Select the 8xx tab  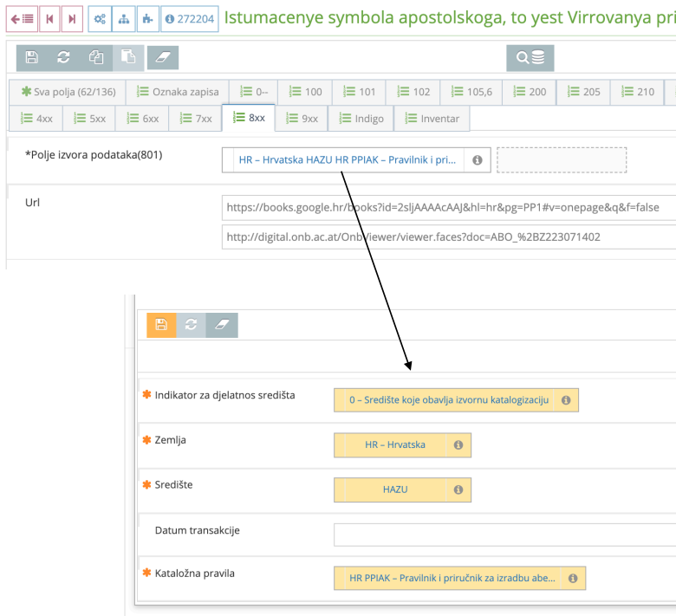tap(249, 118)
